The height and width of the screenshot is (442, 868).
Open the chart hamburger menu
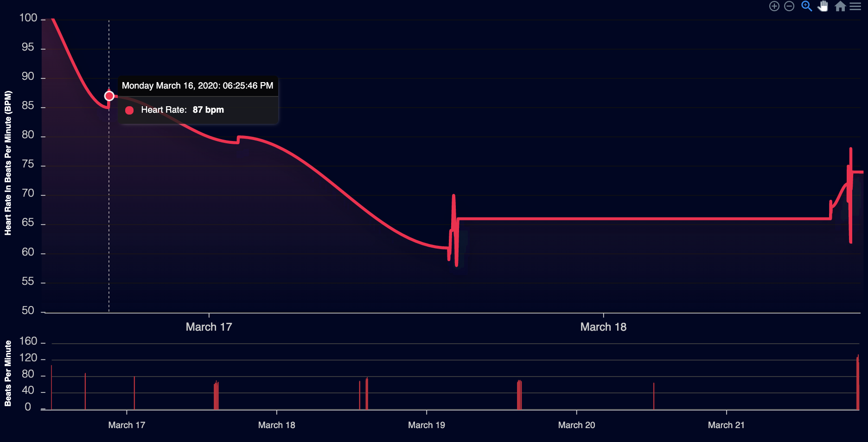coord(855,6)
